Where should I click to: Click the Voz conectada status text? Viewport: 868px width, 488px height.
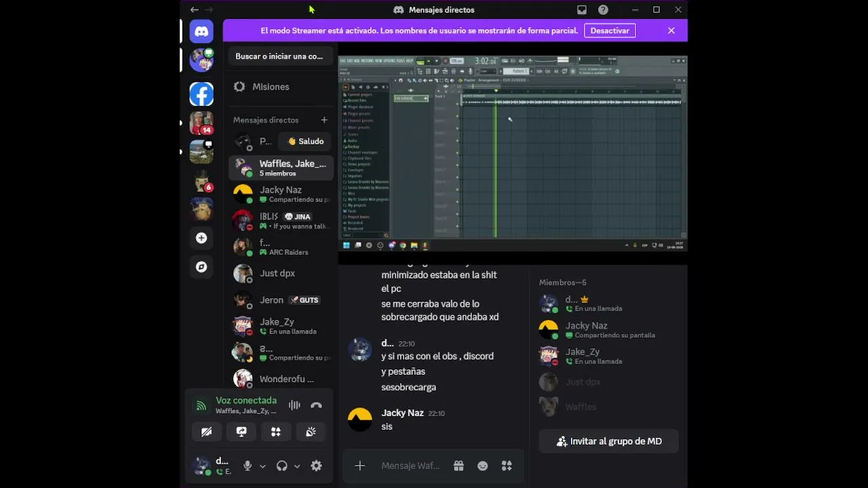pos(246,401)
